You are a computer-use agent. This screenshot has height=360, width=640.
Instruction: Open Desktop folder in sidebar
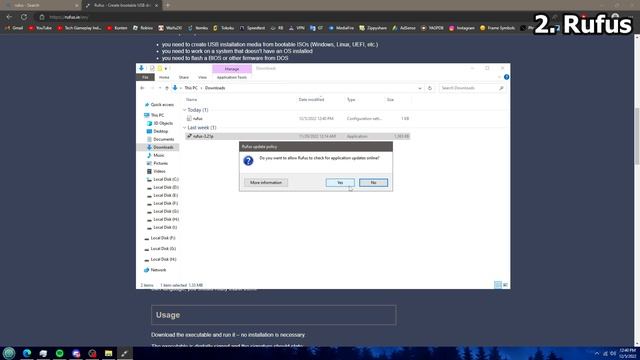click(x=160, y=131)
